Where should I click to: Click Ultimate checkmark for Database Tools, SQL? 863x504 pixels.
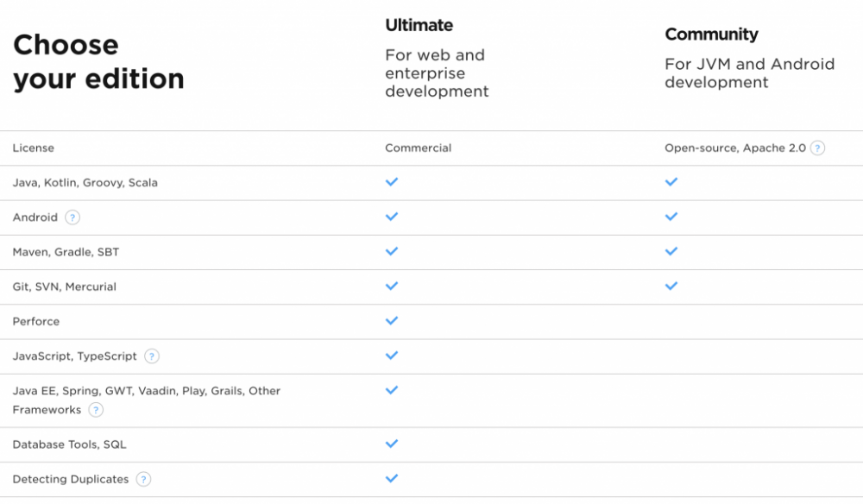point(392,444)
